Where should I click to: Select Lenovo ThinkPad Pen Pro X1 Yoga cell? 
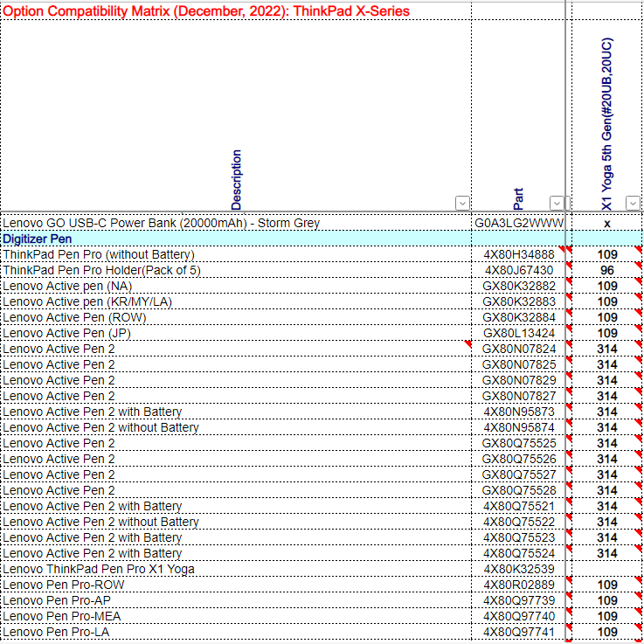pyautogui.click(x=236, y=569)
